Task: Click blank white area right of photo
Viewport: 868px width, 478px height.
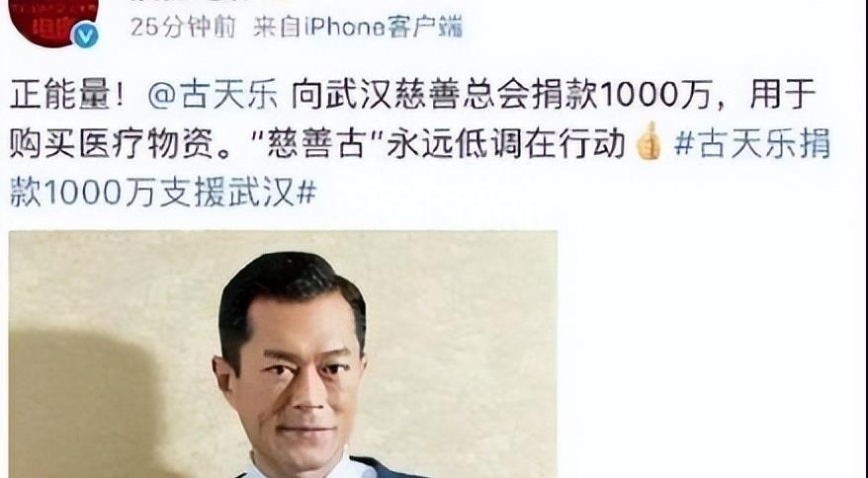Action: (x=712, y=355)
